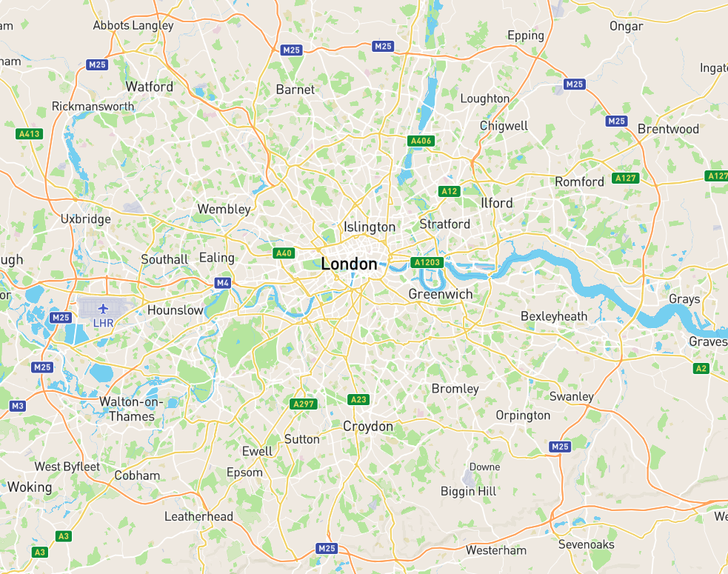This screenshot has height=574, width=728.
Task: Click the Greenwich map label
Action: [x=441, y=294]
